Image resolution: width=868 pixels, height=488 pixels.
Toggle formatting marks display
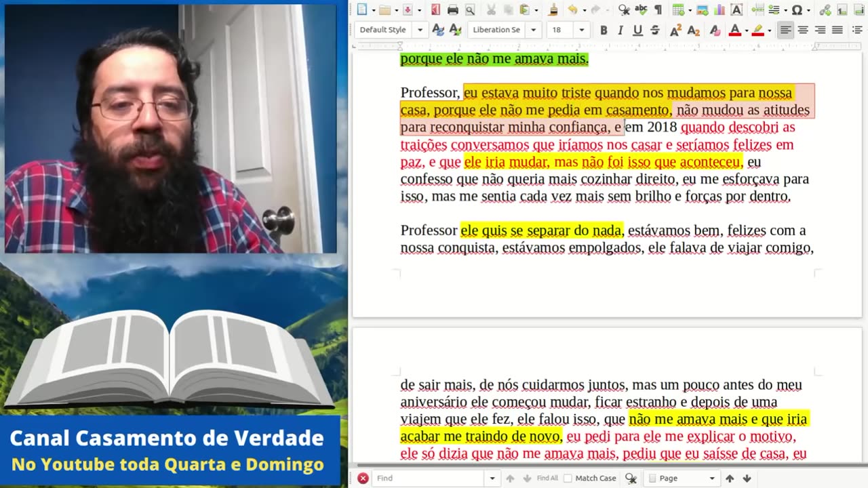coord(657,9)
